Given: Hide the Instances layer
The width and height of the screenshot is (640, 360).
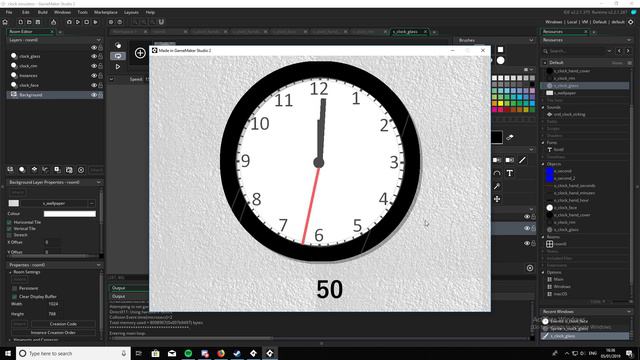Looking at the screenshot, I should coord(94,76).
